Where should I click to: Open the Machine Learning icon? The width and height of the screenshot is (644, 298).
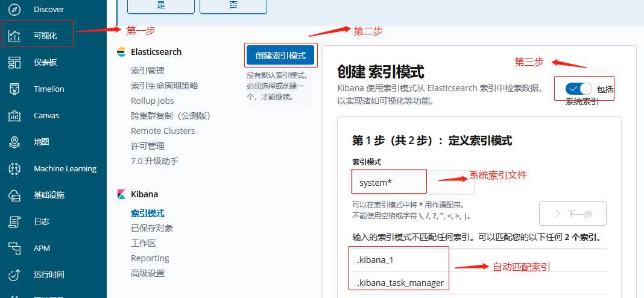click(x=14, y=169)
